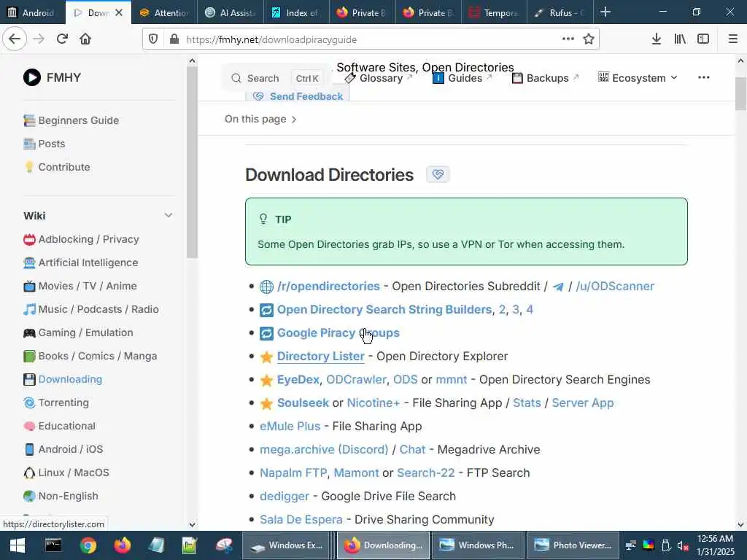
Task: Open the Nicotine+ link
Action: point(373,402)
